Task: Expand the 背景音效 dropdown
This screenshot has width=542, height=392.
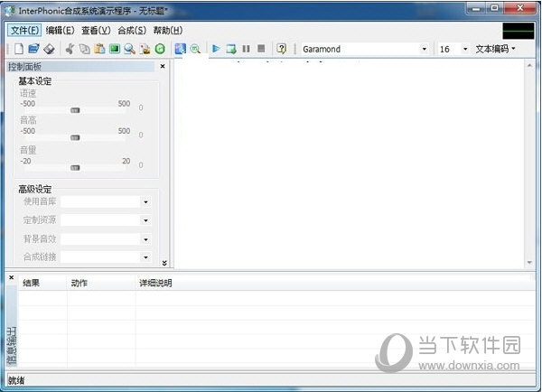Action: point(145,239)
